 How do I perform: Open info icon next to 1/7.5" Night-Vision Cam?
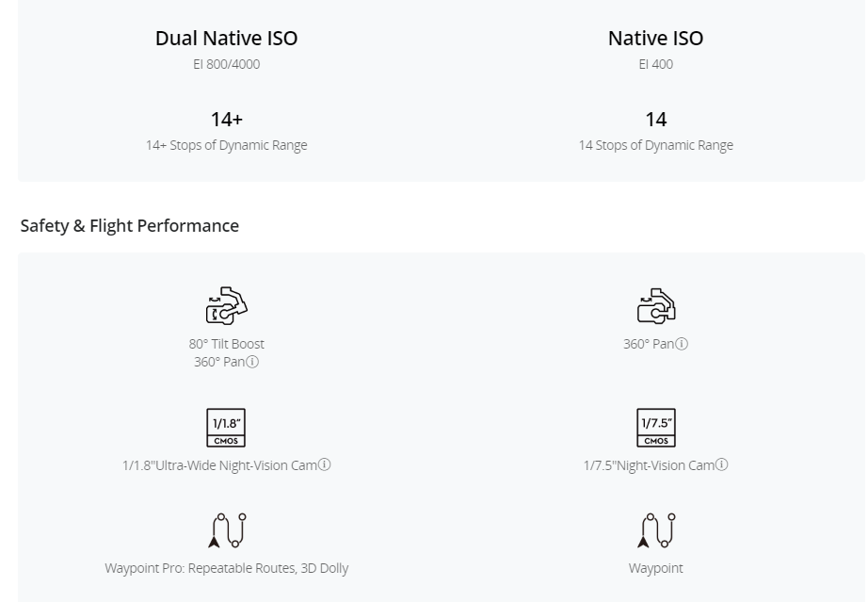[721, 464]
